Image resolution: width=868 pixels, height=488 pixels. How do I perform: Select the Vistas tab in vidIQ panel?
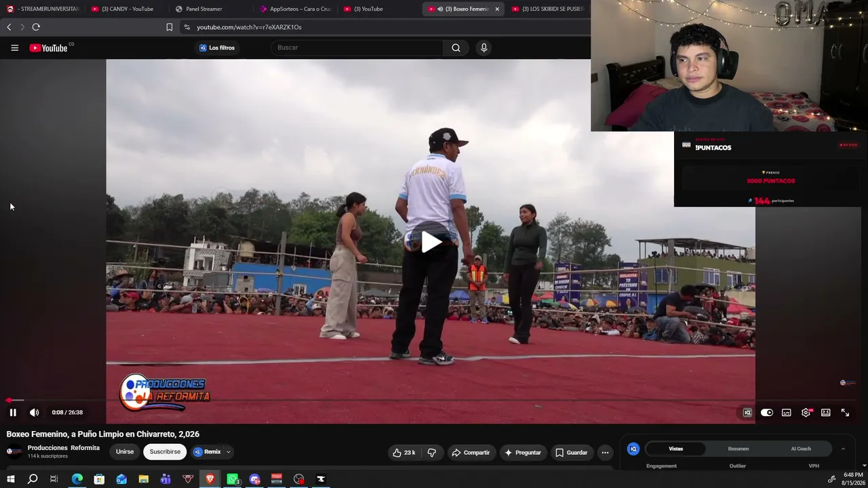(x=676, y=449)
